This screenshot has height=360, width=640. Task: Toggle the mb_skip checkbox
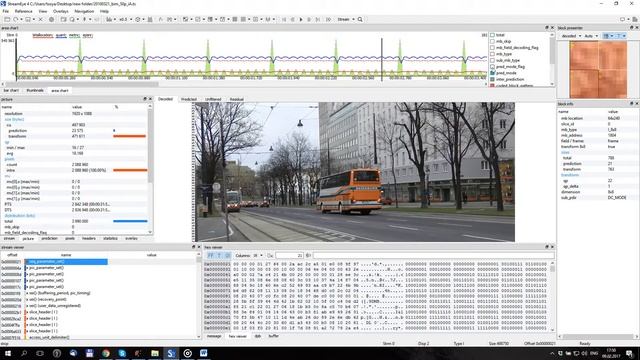click(492, 41)
